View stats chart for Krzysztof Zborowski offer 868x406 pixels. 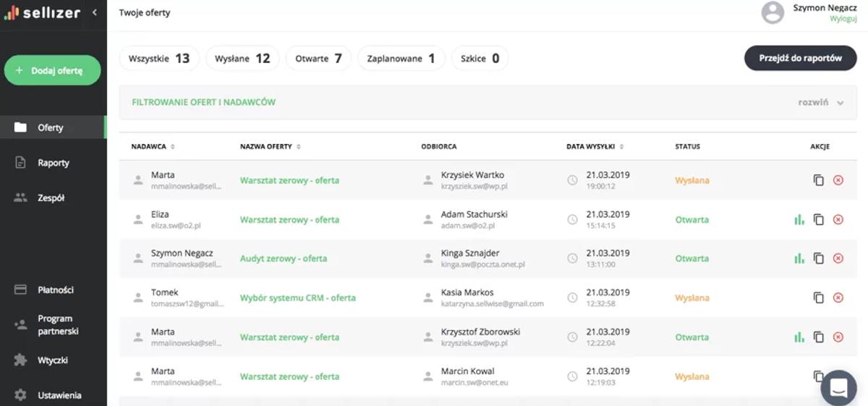pyautogui.click(x=799, y=337)
